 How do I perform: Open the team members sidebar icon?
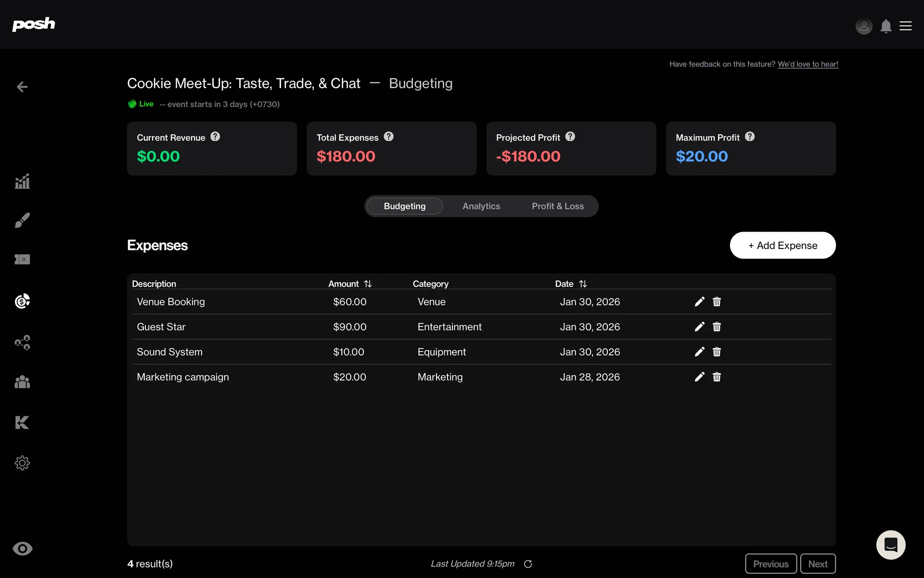pyautogui.click(x=22, y=382)
